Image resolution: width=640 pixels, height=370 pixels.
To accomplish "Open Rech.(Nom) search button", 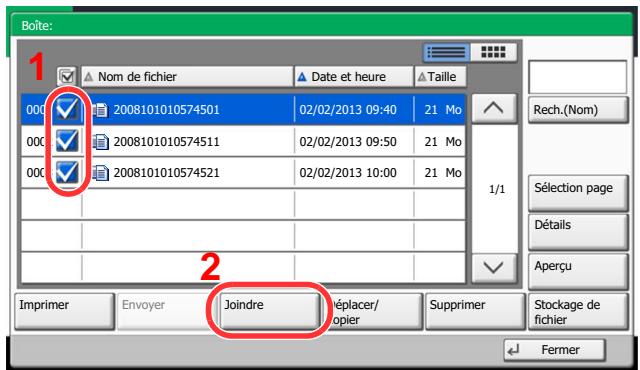I will pos(578,110).
